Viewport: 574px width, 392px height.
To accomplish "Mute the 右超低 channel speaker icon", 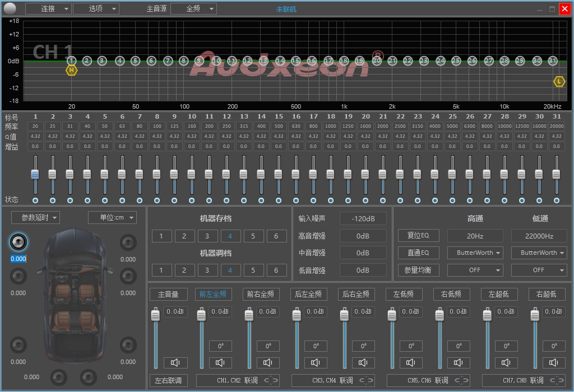I will [553, 362].
